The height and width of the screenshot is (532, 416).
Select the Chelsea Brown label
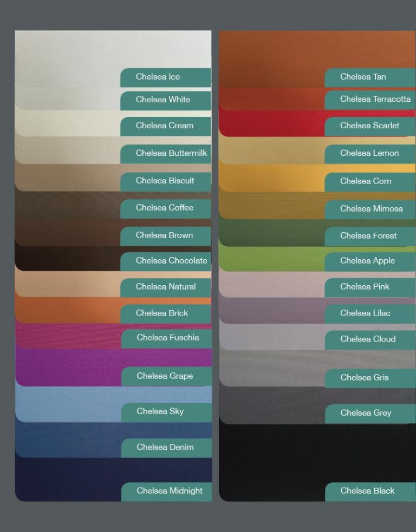pos(166,236)
